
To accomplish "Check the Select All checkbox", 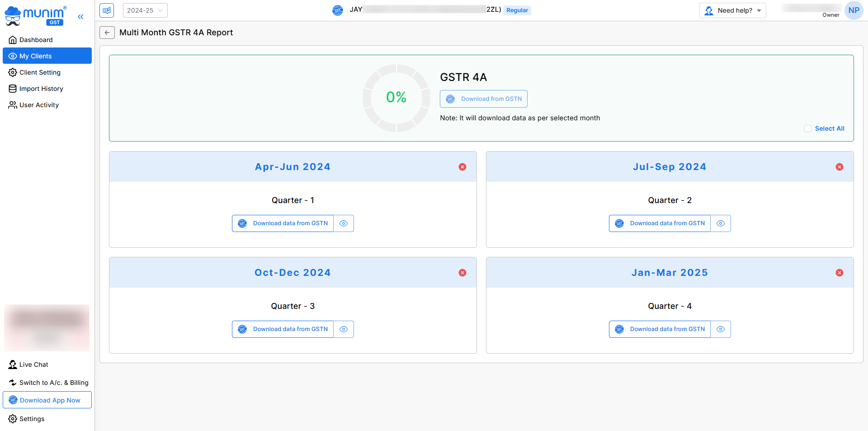I will point(807,128).
